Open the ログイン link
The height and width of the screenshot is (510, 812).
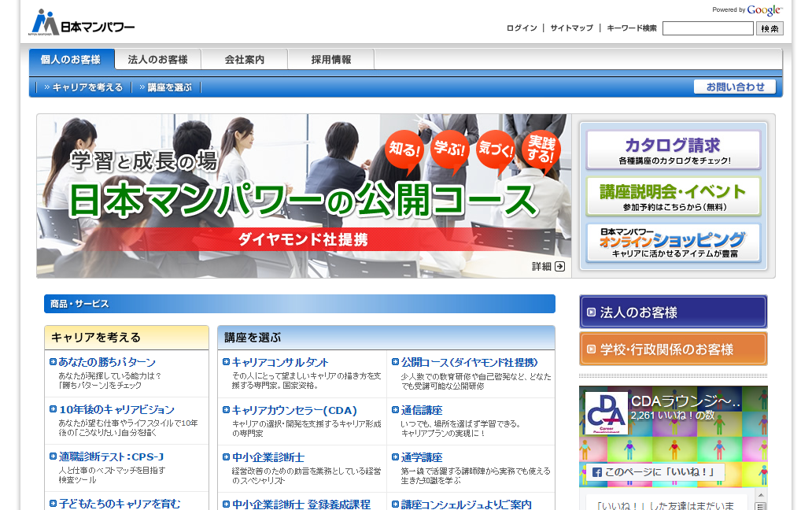point(522,28)
